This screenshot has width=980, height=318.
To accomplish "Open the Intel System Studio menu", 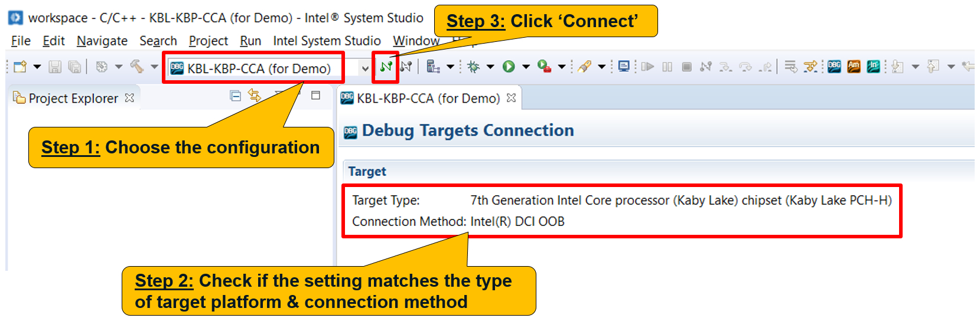I will coord(327,41).
